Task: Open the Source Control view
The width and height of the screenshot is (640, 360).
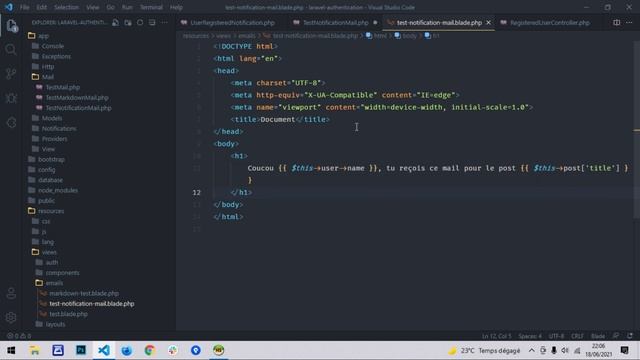Action: 11,73
